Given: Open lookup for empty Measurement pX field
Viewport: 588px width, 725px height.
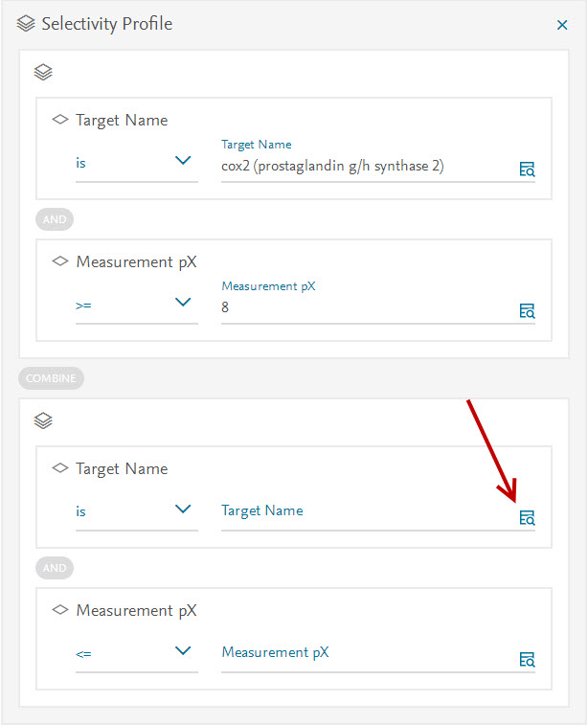Looking at the screenshot, I should click(x=527, y=659).
